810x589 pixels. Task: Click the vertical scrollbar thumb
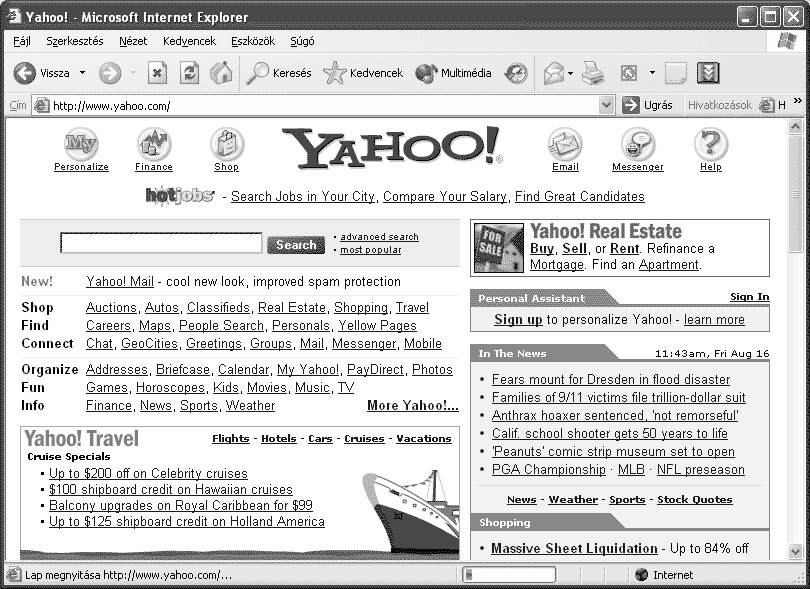tap(796, 194)
